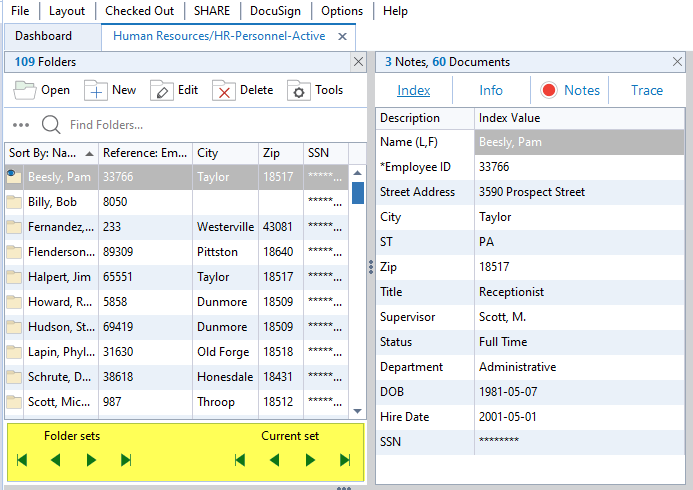
Task: Jump to last folder set
Action: (126, 460)
